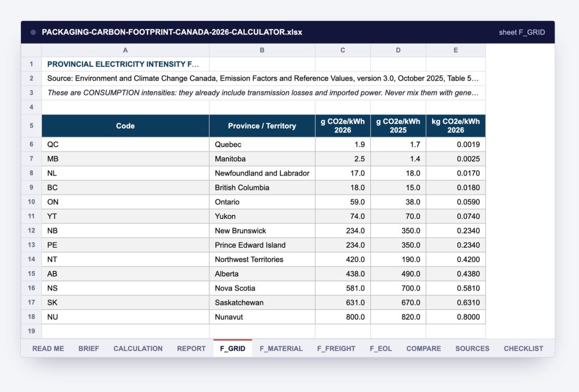Click the 'British Columbia' cell
The height and width of the screenshot is (392, 579).
(x=262, y=188)
